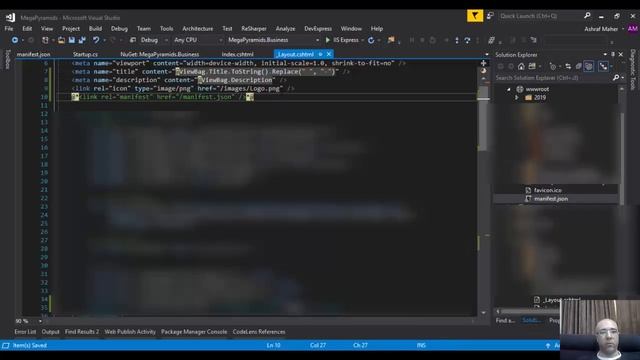Click the Refresh browser icon near IIS Express
This screenshot has height=360, width=640.
coord(371,40)
